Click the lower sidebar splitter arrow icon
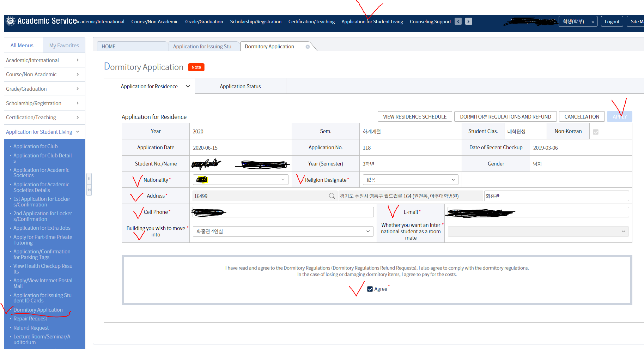This screenshot has height=349, width=644. click(89, 190)
